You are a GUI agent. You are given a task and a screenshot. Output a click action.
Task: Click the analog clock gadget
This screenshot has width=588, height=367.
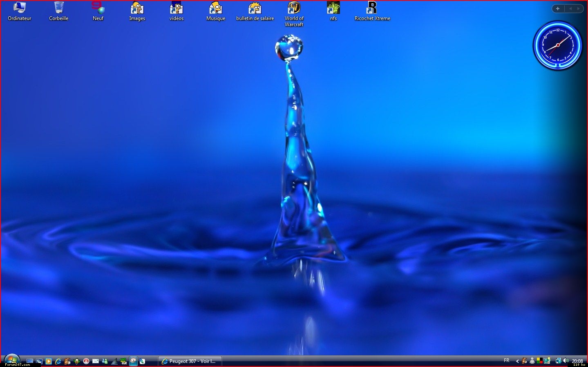(x=557, y=45)
